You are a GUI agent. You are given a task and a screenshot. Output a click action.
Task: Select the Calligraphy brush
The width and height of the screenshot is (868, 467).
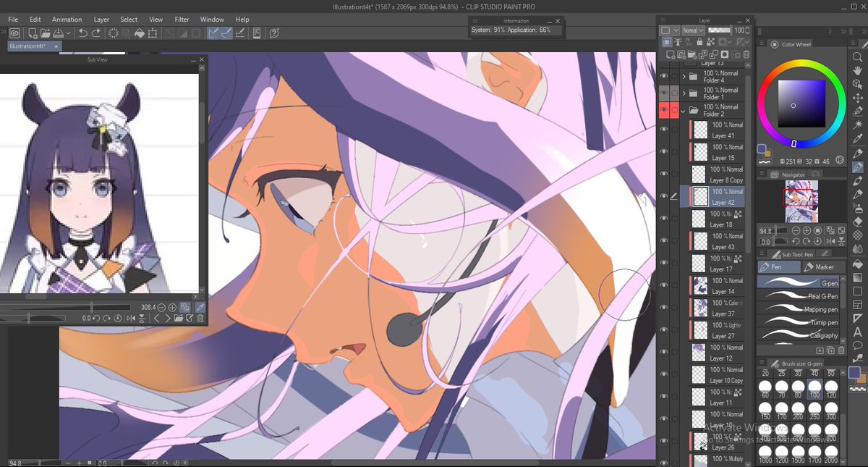tap(798, 335)
